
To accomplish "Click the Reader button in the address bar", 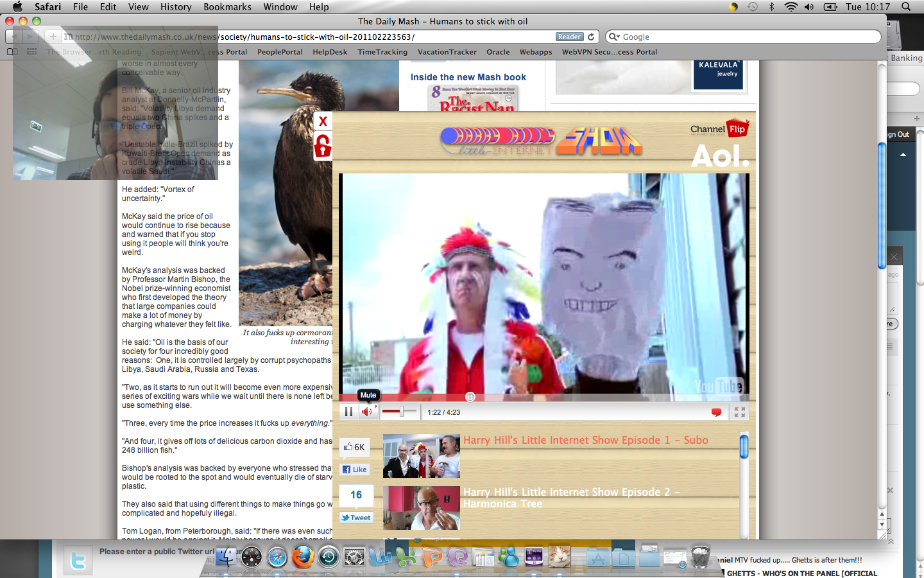I will pos(569,37).
